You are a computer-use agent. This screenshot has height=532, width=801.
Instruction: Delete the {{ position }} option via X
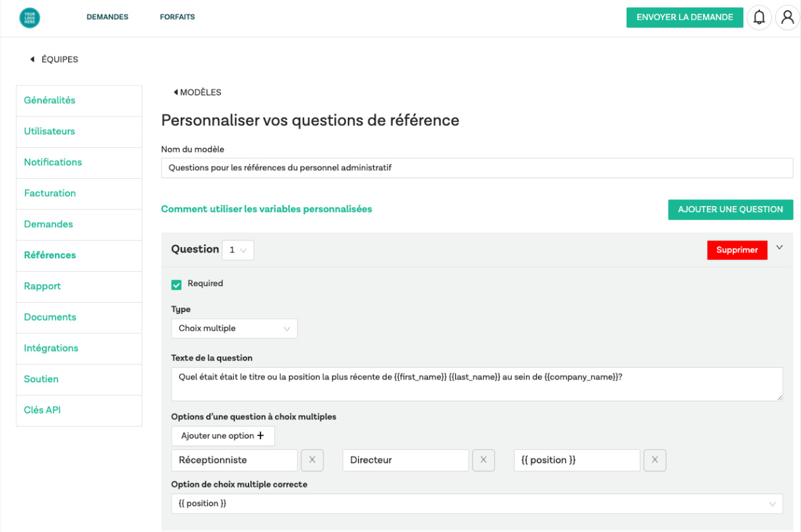click(x=655, y=460)
